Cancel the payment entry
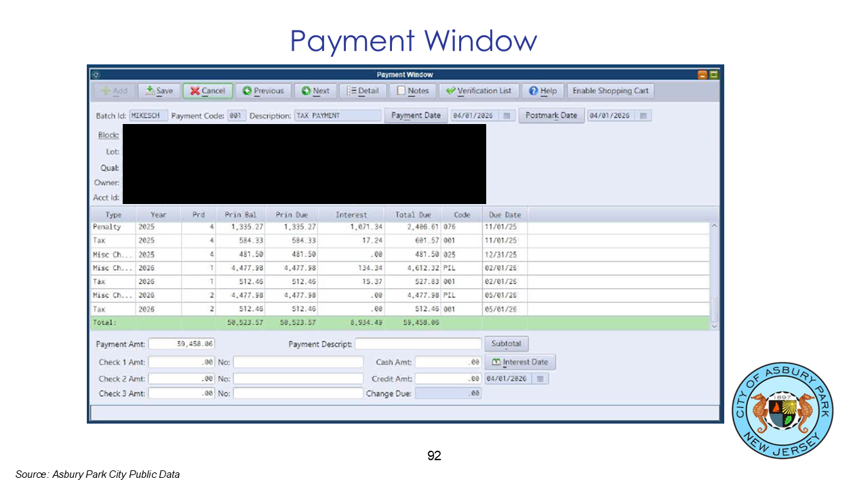The height and width of the screenshot is (488, 868). click(208, 91)
